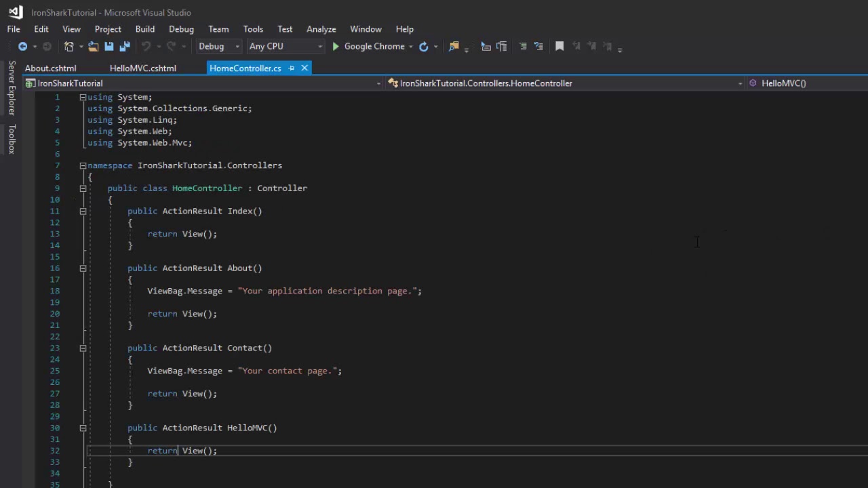
Task: Collapse the About() method block
Action: pos(83,268)
